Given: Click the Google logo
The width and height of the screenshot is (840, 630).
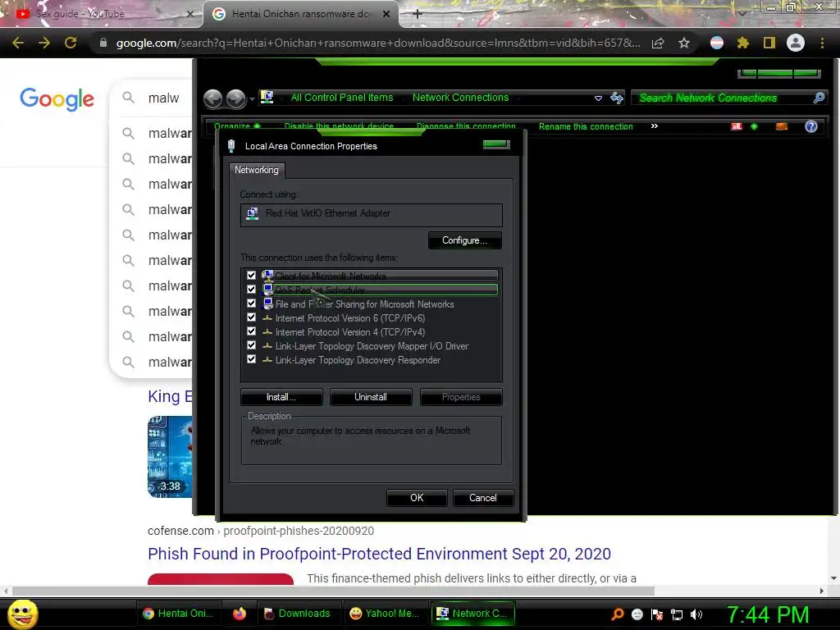Looking at the screenshot, I should point(57,99).
